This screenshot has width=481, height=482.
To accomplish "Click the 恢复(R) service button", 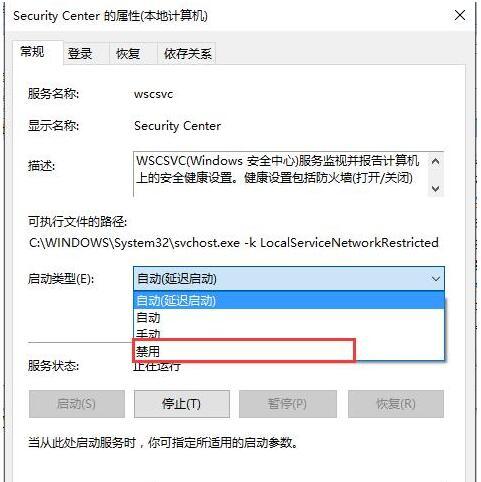I will (396, 404).
